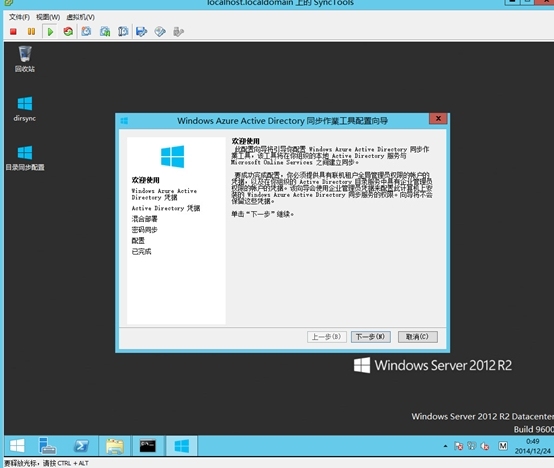Image resolution: width=554 pixels, height=468 pixels.
Task: Click the floppy drive connect icon
Action: tap(141, 32)
